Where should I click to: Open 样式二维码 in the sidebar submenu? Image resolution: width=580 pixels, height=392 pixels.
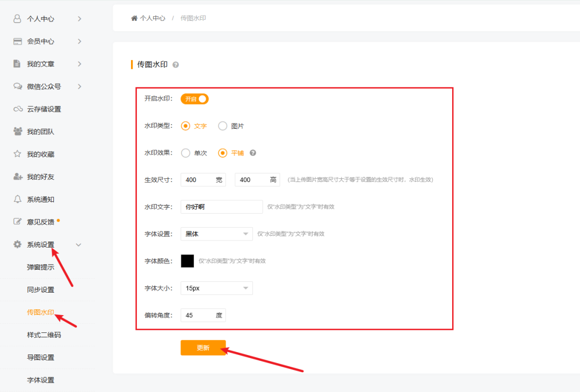click(44, 335)
